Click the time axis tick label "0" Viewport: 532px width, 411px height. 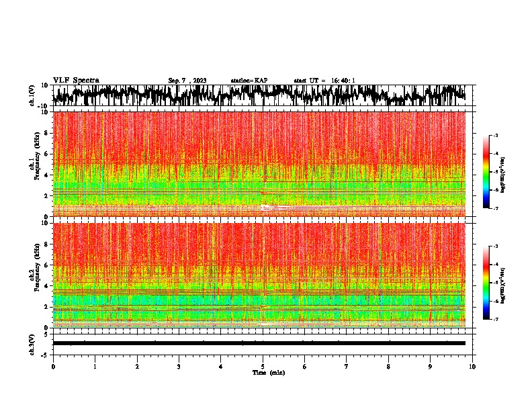pos(53,367)
